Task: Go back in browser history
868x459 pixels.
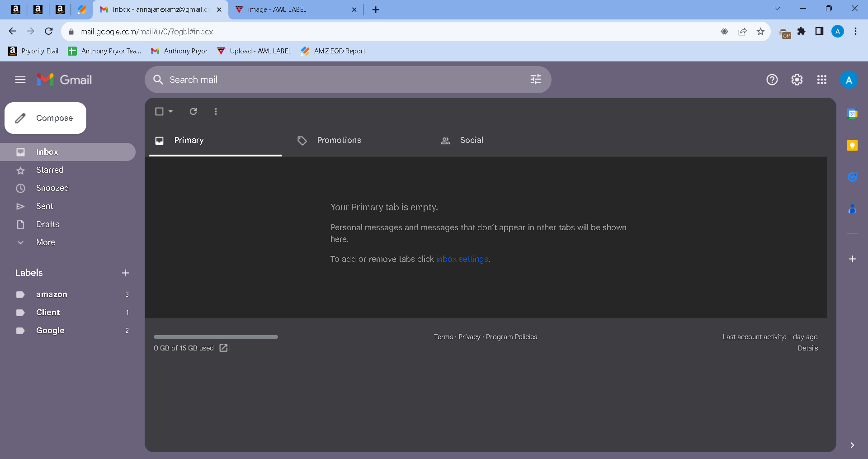Action: point(12,31)
